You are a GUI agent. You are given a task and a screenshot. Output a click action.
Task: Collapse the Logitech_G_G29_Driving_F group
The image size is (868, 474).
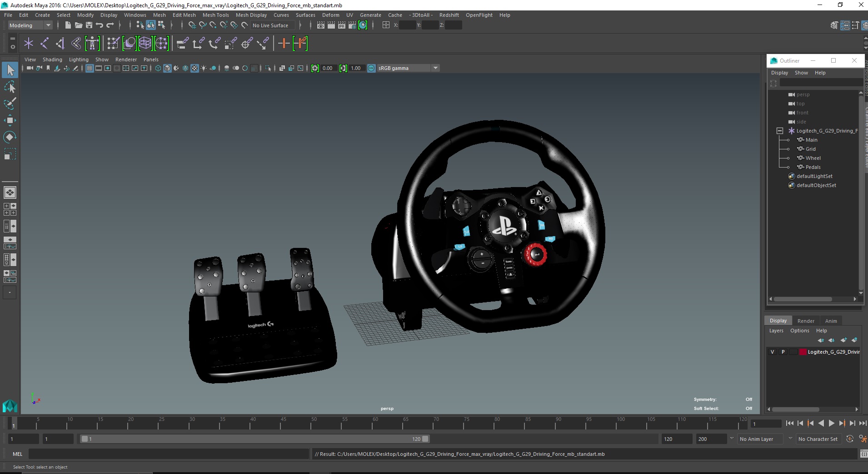click(780, 131)
